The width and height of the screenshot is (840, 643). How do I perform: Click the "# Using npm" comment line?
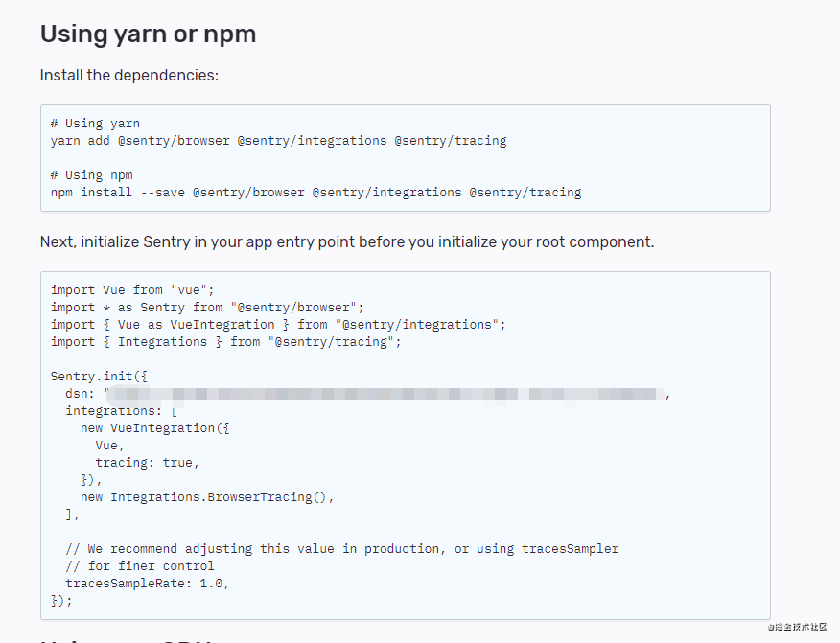click(x=90, y=174)
